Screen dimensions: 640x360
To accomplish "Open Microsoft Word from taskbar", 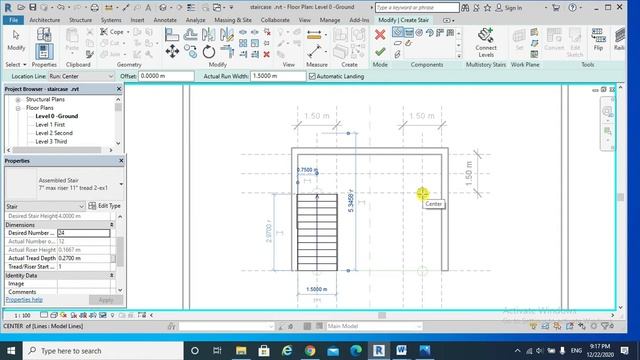I will [401, 350].
